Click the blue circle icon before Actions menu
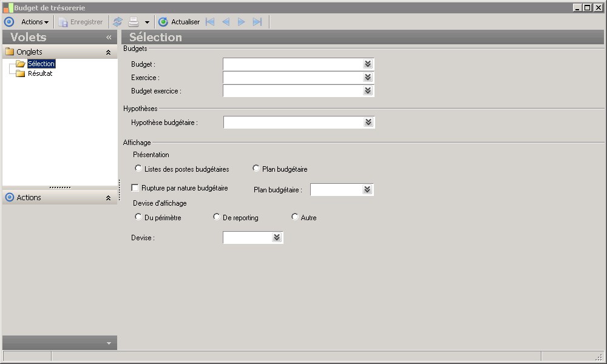 tap(9, 22)
